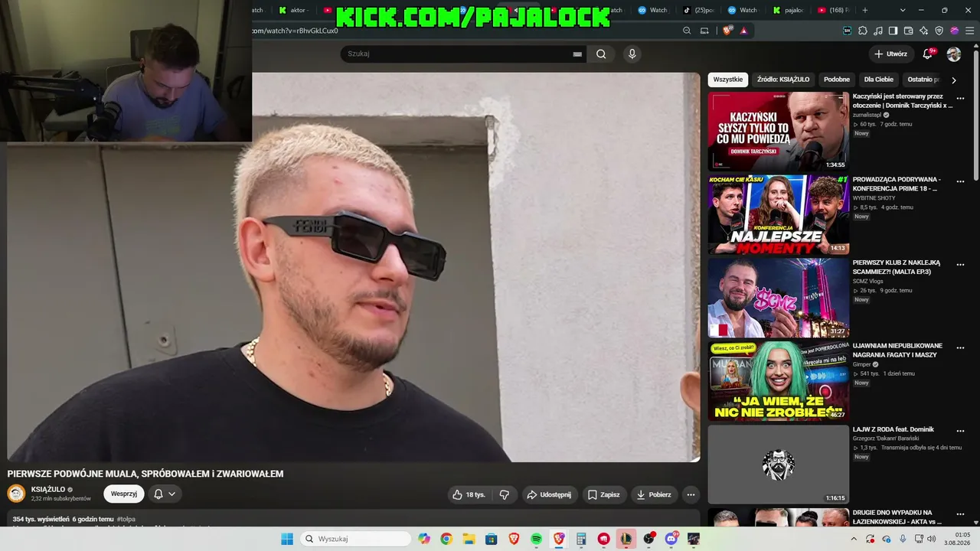Open YouTube account avatar menu
980x551 pixels.
(x=954, y=54)
